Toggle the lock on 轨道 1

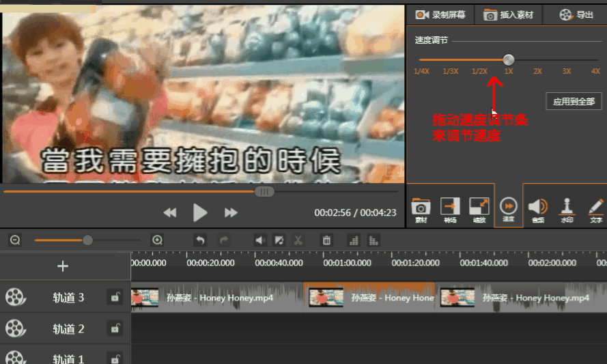tap(115, 358)
